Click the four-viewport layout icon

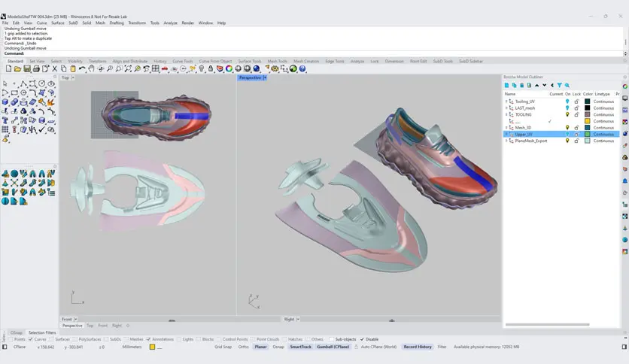click(x=156, y=68)
